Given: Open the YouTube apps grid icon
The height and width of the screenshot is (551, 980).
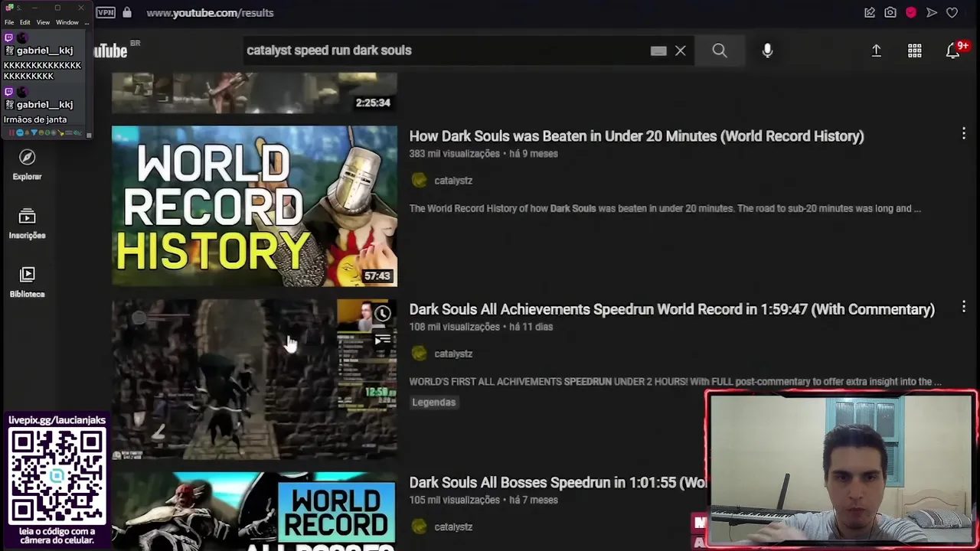Looking at the screenshot, I should 914,51.
